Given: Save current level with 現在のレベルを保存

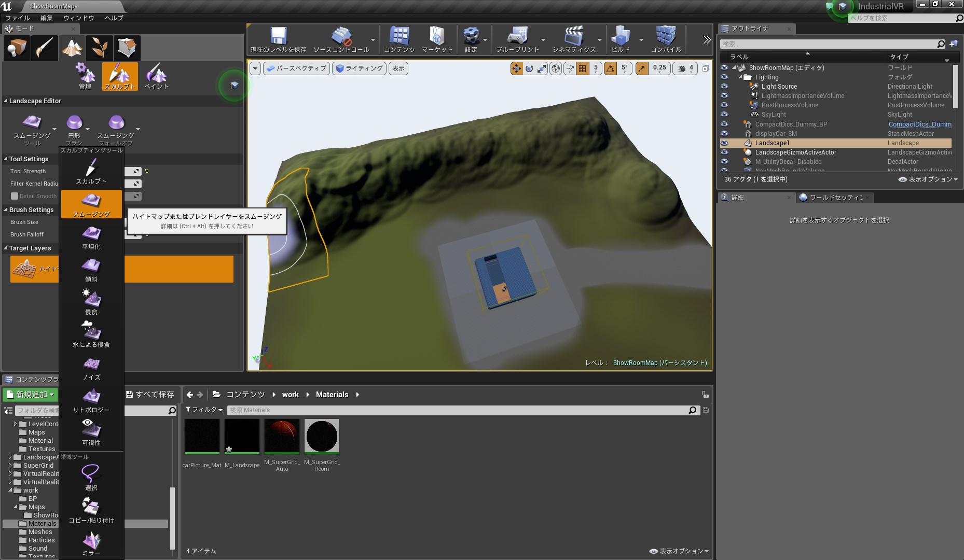Looking at the screenshot, I should point(279,39).
